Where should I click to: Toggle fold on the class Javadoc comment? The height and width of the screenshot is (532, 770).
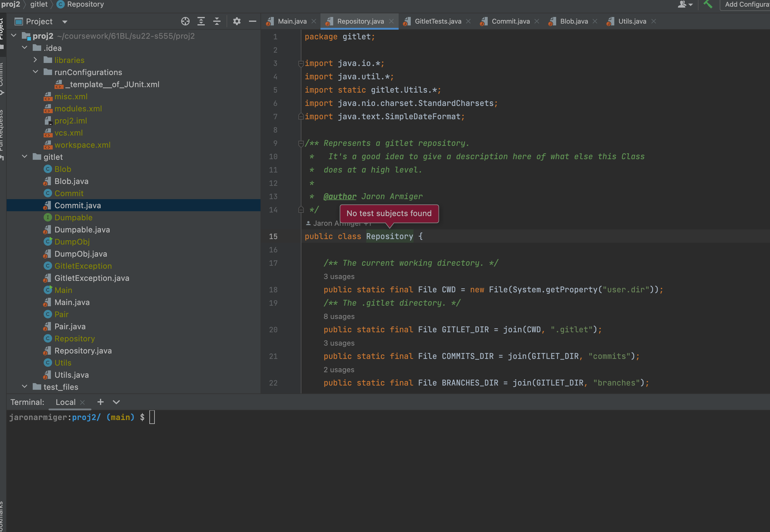click(300, 143)
